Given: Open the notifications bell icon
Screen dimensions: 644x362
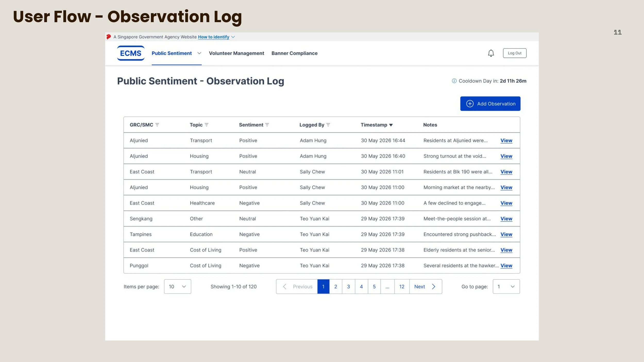Looking at the screenshot, I should 491,53.
